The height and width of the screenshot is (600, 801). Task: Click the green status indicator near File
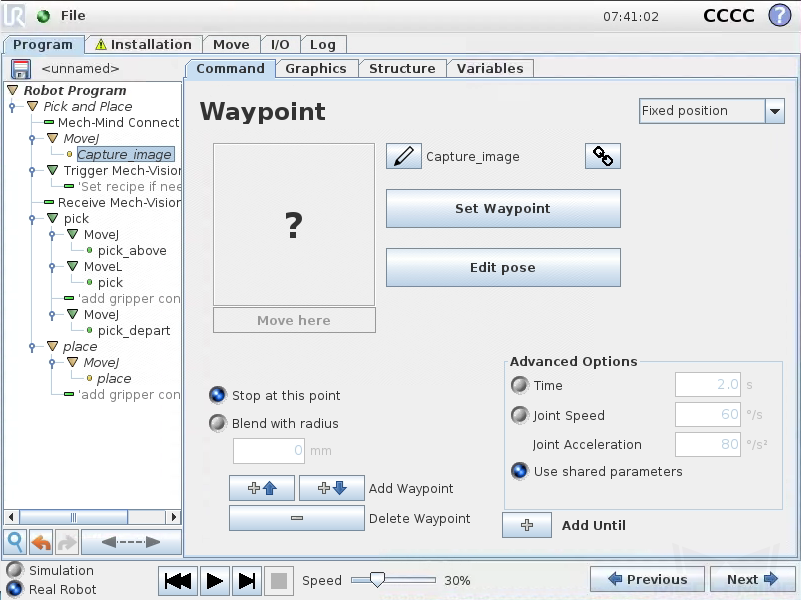click(43, 16)
